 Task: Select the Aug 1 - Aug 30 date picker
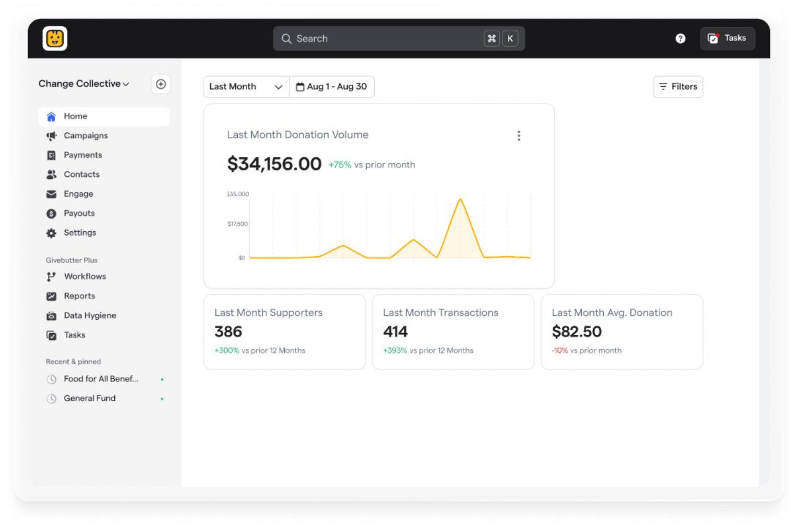332,86
